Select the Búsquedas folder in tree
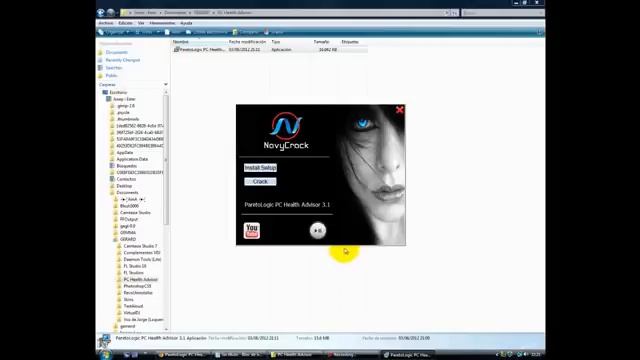 (x=126, y=166)
